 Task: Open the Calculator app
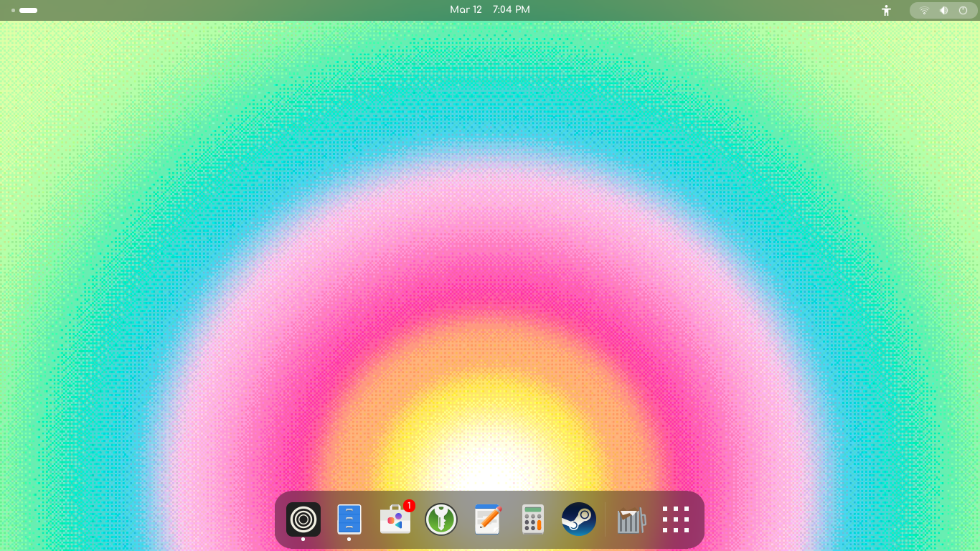(533, 519)
